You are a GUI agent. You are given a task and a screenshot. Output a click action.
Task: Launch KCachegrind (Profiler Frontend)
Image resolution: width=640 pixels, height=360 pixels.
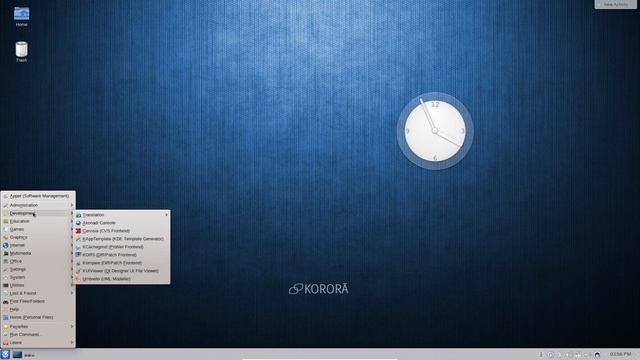click(122, 247)
